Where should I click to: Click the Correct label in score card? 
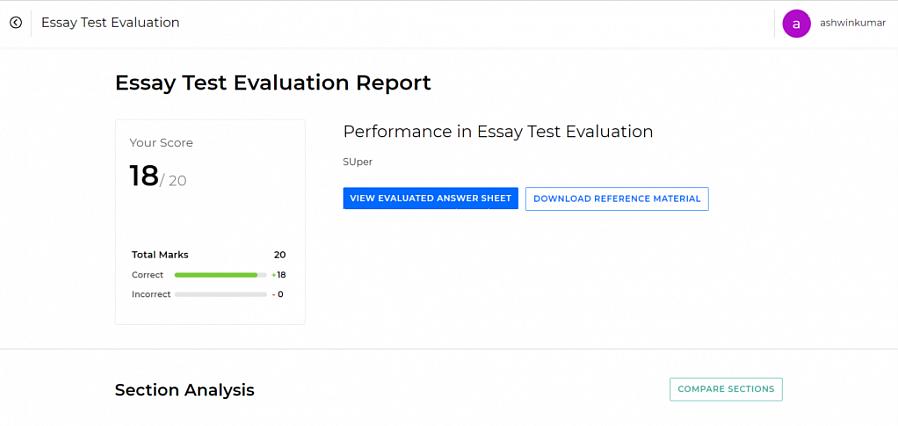click(x=147, y=274)
